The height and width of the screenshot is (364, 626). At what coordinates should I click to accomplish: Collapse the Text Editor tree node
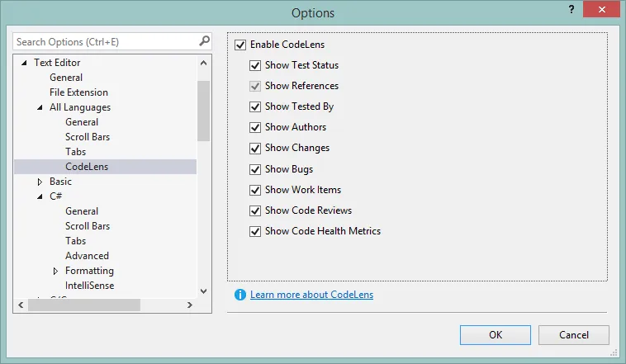24,63
